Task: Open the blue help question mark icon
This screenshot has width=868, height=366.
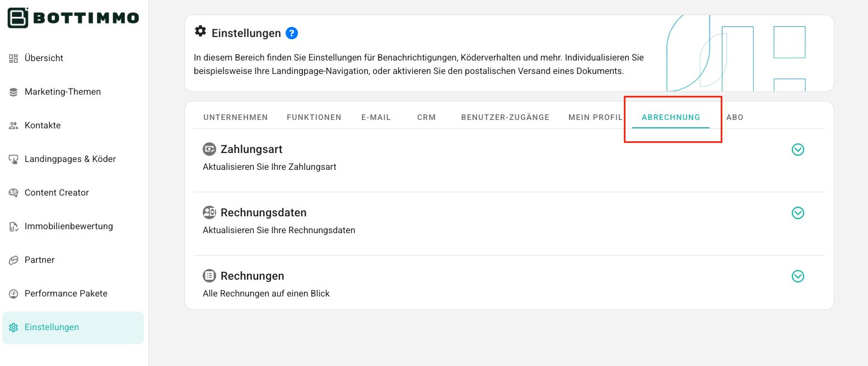Action: 291,33
